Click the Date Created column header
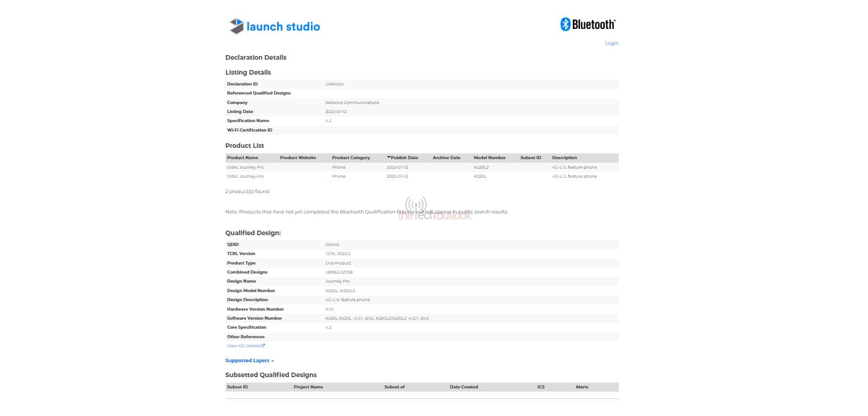This screenshot has width=868, height=416. pyautogui.click(x=464, y=387)
